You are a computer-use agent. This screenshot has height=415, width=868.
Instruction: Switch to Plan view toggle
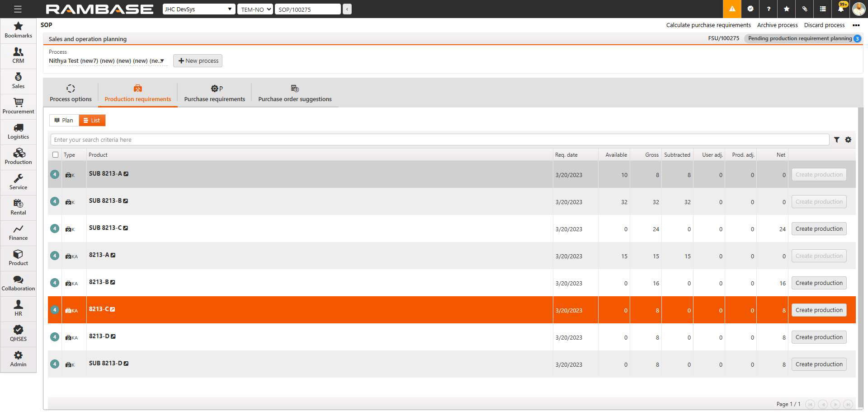tap(64, 121)
